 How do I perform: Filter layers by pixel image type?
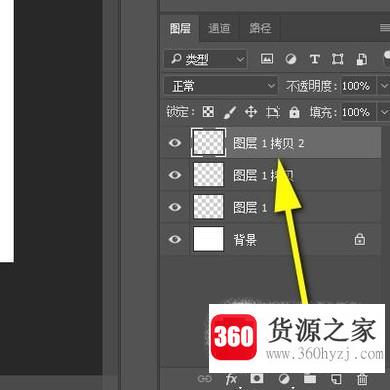point(267,59)
